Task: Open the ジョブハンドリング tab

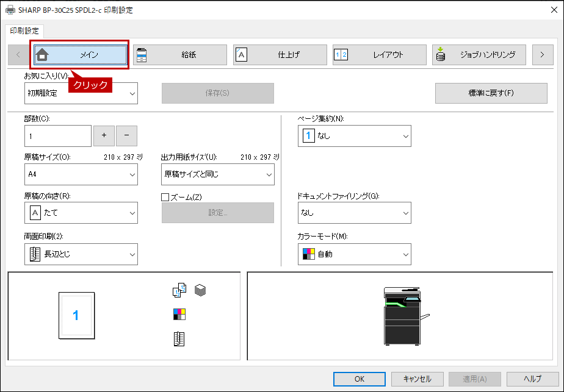Action: click(x=479, y=55)
